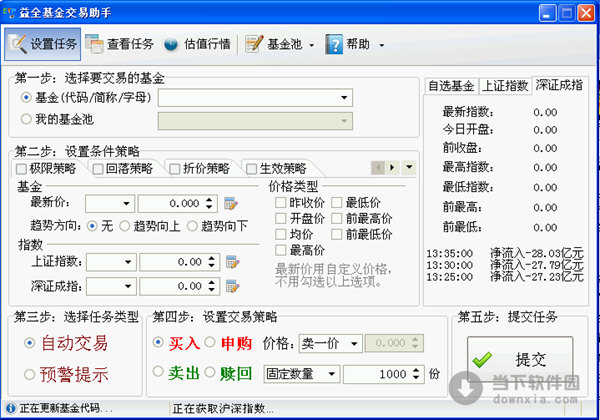Viewport: 600px width, 420px height.
Task: Toggle the 折价策略 checkbox tab
Action: [174, 169]
